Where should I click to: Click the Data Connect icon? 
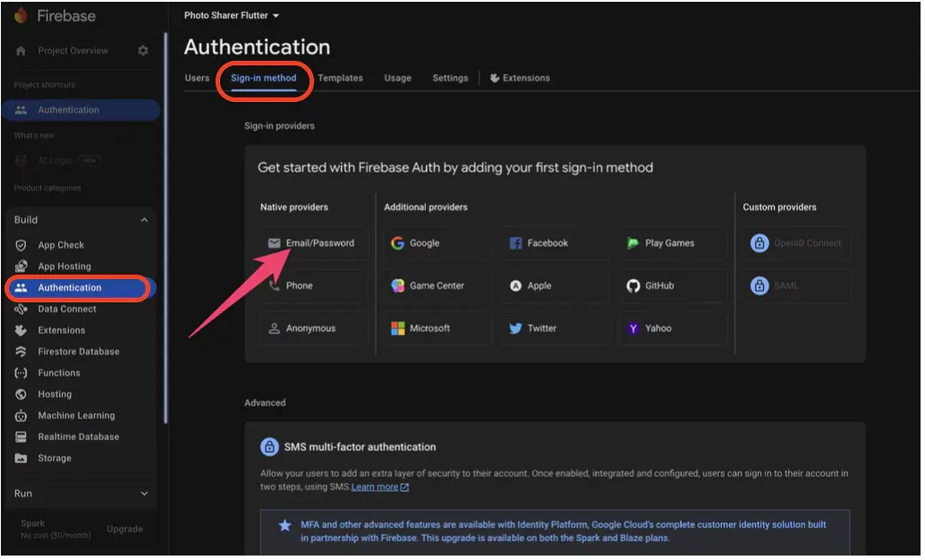pos(21,309)
